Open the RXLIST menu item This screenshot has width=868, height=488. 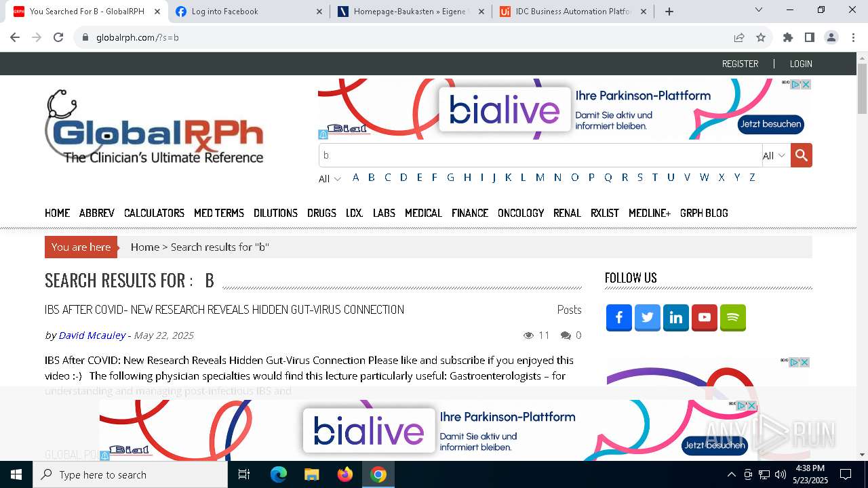click(605, 213)
